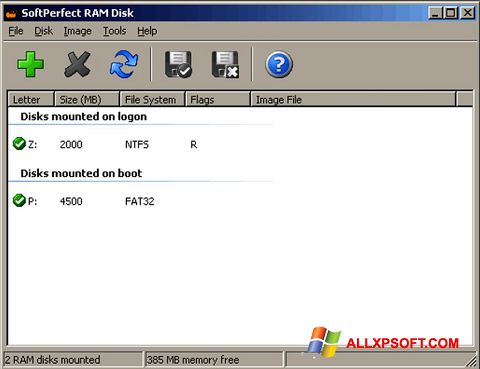Sort by the Flags column header

217,99
